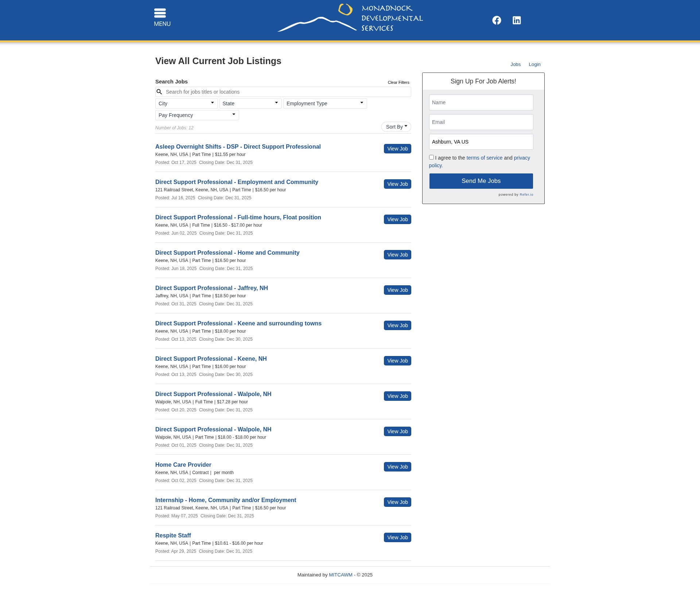The width and height of the screenshot is (700, 591).
Task: Open the Refer.io powered-by link
Action: click(x=526, y=195)
